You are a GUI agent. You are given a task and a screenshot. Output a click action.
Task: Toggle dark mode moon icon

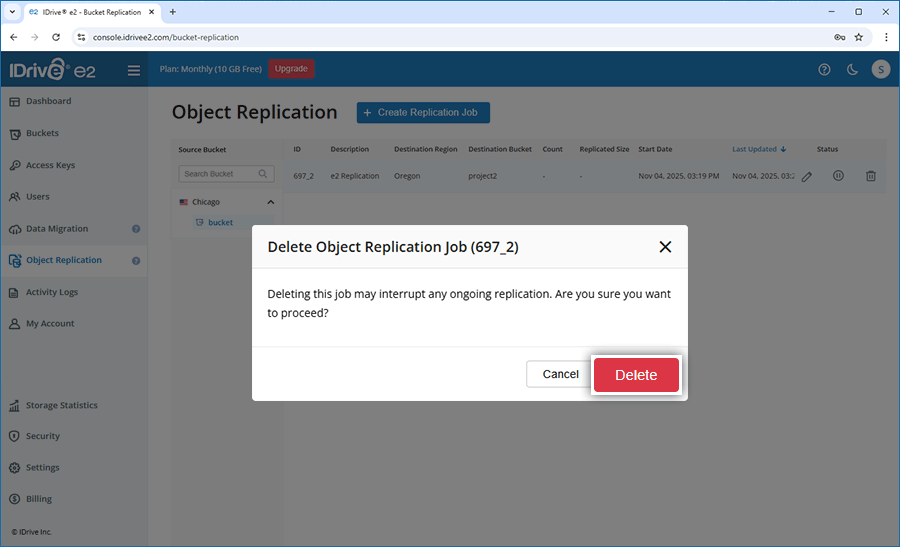pos(852,69)
